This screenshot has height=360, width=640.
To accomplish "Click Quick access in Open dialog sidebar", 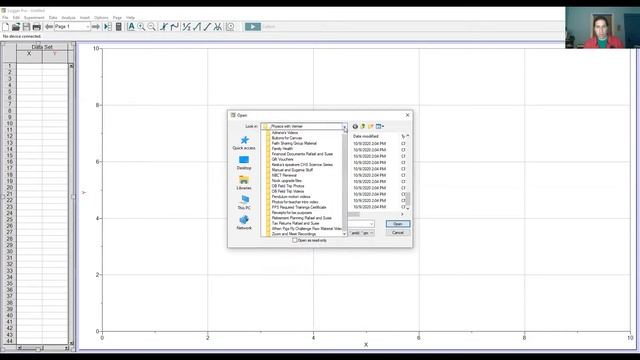I will point(244,143).
